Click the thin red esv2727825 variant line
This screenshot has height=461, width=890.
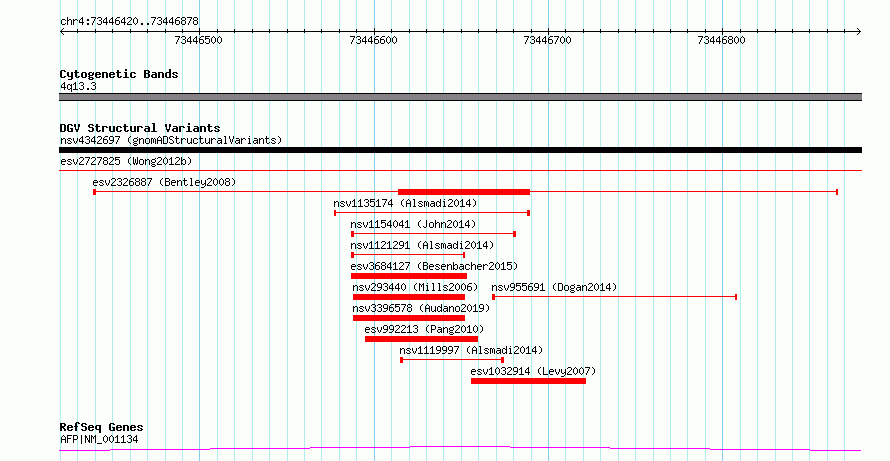[x=460, y=170]
